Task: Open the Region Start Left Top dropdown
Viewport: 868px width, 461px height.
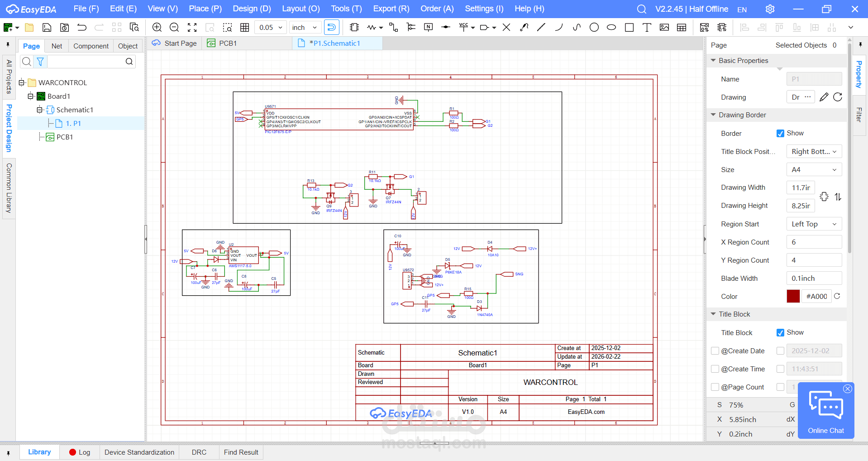Action: click(x=814, y=224)
